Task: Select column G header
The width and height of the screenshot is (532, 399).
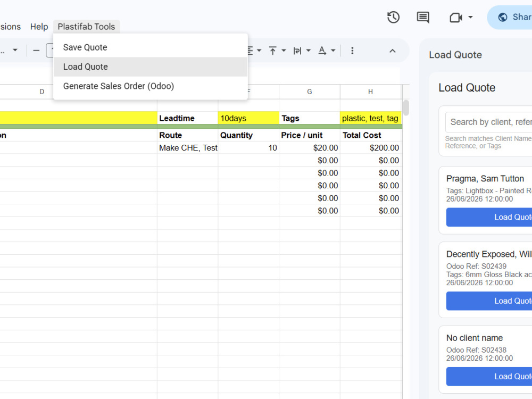Action: pos(310,92)
